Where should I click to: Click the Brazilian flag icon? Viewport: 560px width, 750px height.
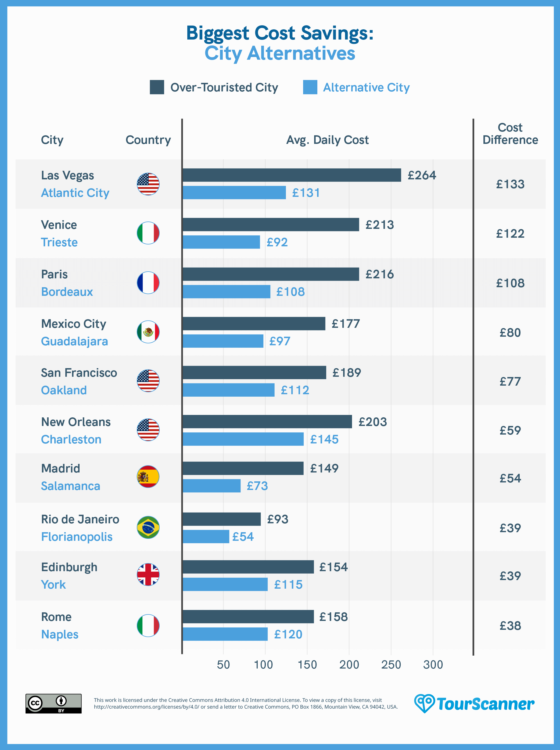(x=148, y=528)
